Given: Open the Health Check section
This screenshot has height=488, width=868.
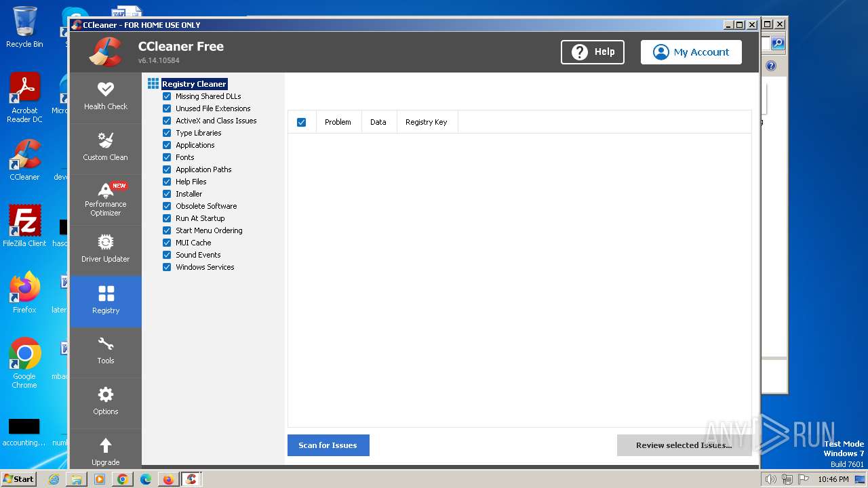Looking at the screenshot, I should click(x=105, y=98).
